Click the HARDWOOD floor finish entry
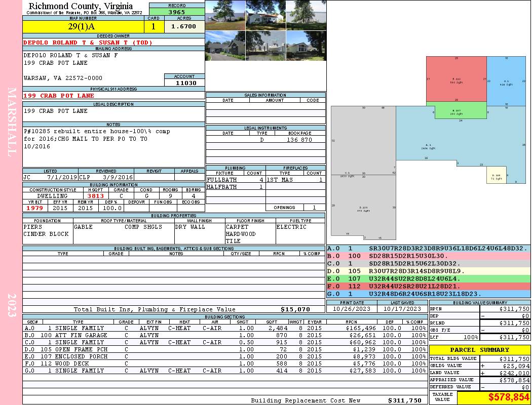The image size is (532, 405). click(x=241, y=234)
